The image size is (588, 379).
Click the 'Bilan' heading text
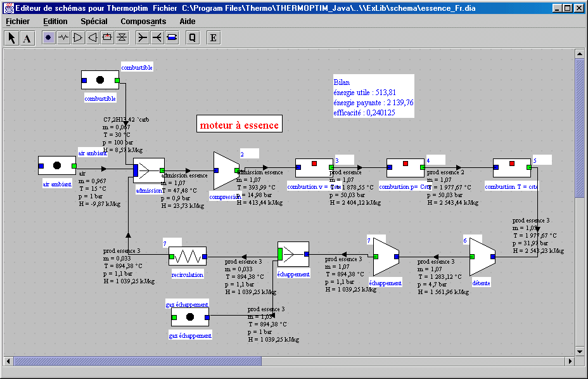[342, 82]
